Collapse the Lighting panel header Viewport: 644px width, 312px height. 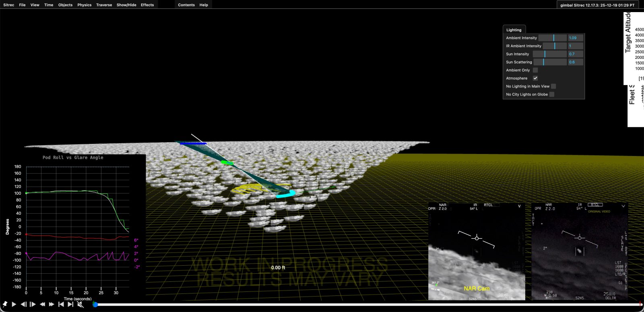pos(514,30)
